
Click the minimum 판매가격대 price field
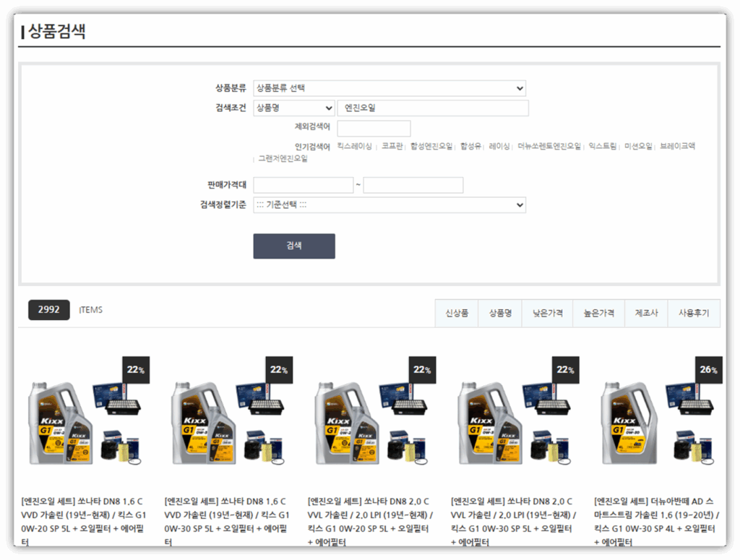click(303, 186)
